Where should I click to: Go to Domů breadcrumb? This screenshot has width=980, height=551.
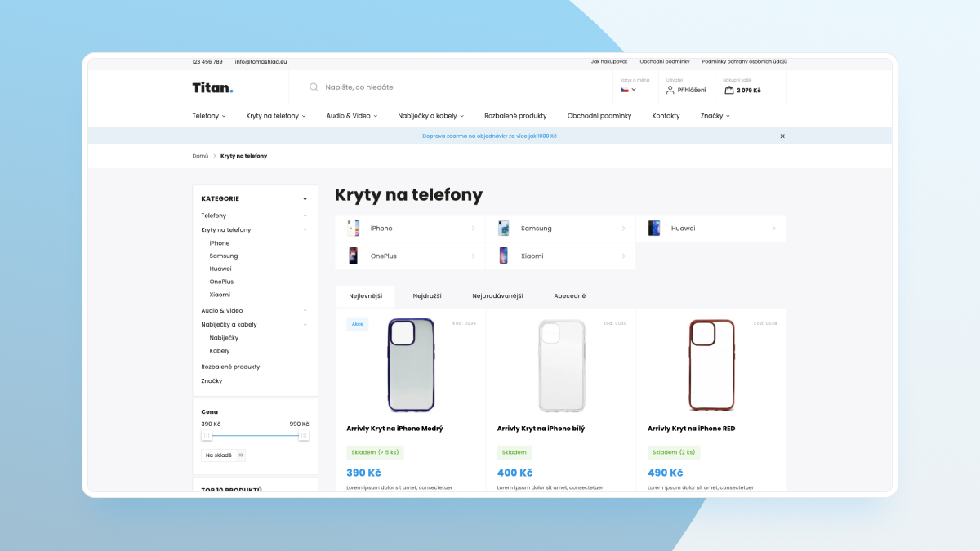tap(200, 156)
